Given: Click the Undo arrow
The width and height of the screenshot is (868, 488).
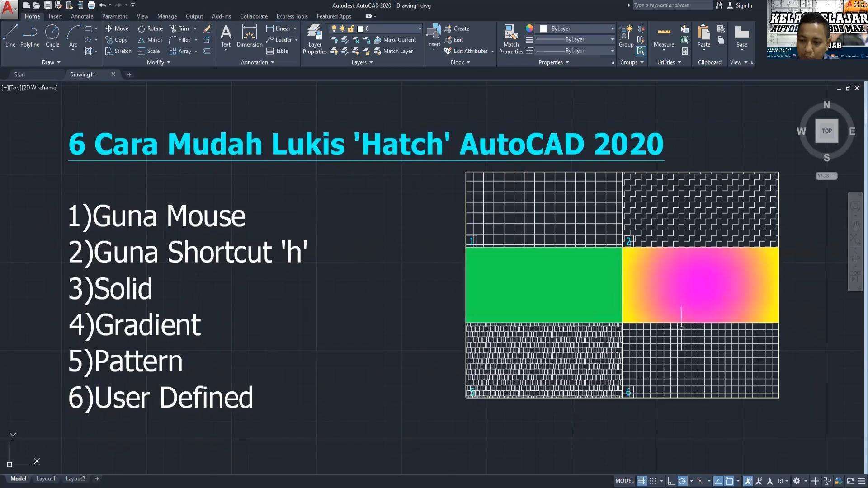Looking at the screenshot, I should pos(102,5).
